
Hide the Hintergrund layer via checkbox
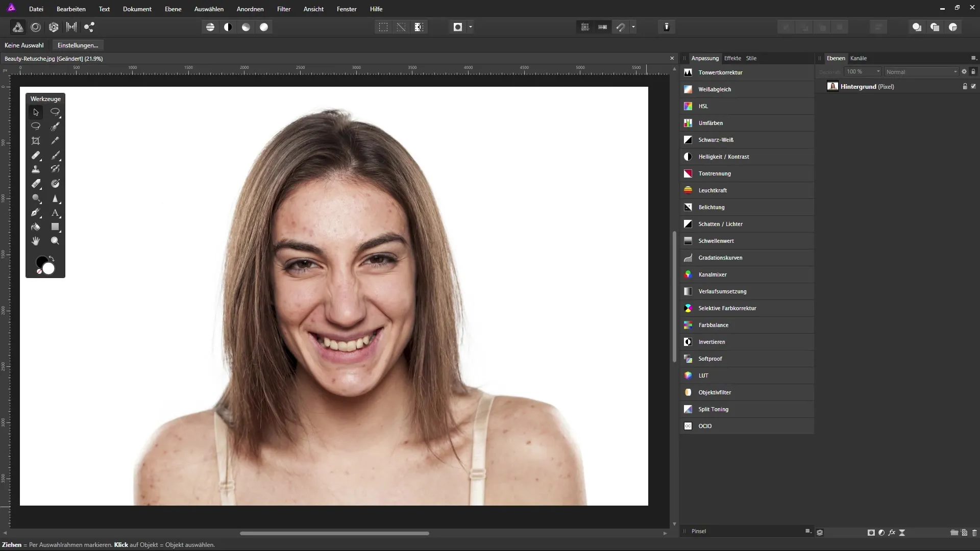click(x=973, y=86)
